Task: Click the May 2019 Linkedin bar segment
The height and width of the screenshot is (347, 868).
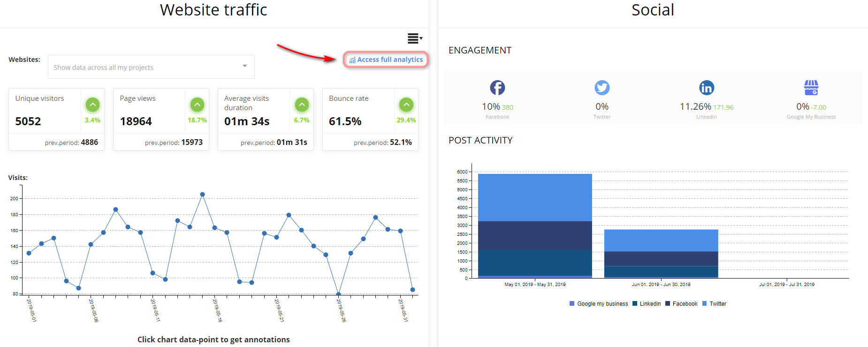Action: 535,263
